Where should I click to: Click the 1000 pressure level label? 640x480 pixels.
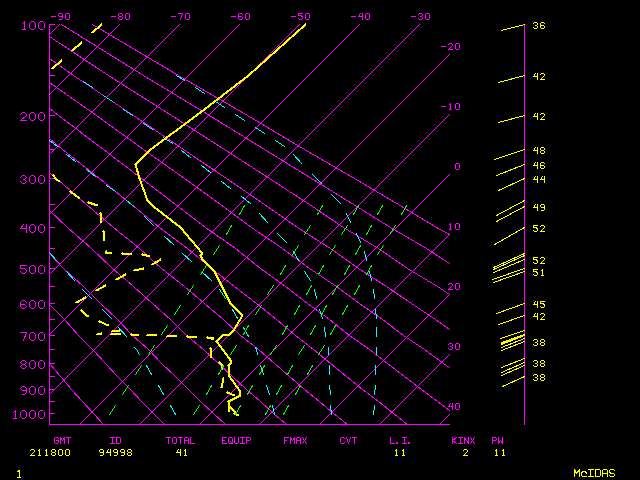click(30, 414)
